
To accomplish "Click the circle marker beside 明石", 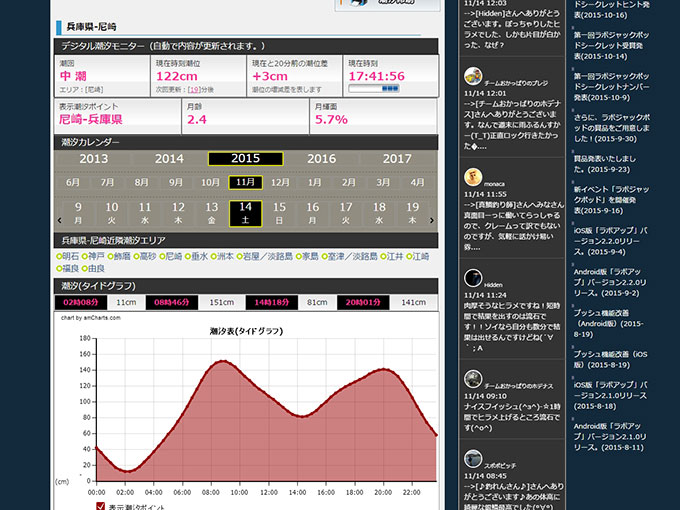I will pos(60,256).
